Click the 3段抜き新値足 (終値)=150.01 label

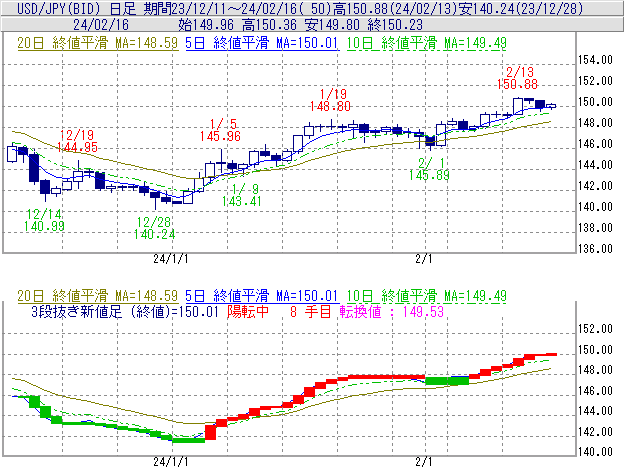[125, 311]
